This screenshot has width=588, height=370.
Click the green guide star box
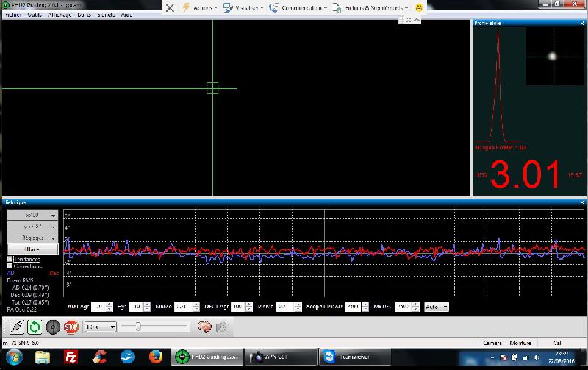point(212,88)
